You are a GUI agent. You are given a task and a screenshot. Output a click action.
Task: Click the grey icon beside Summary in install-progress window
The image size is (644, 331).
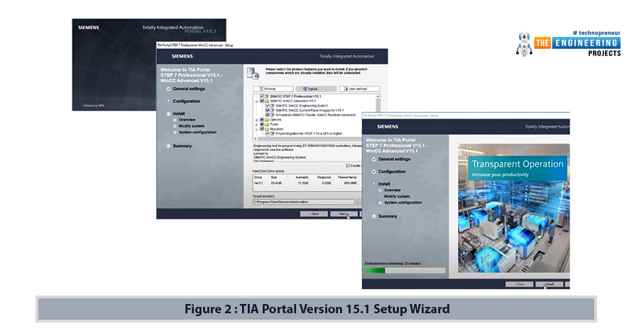coord(373,217)
